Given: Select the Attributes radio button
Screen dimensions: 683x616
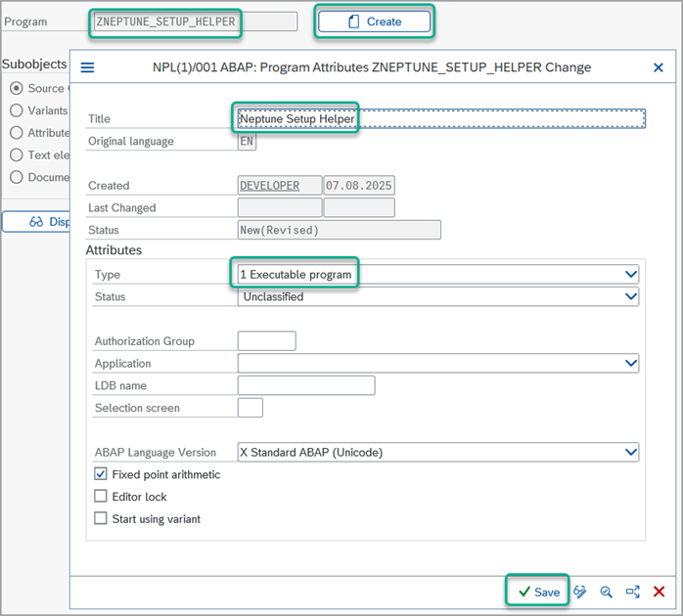Looking at the screenshot, I should [x=16, y=133].
